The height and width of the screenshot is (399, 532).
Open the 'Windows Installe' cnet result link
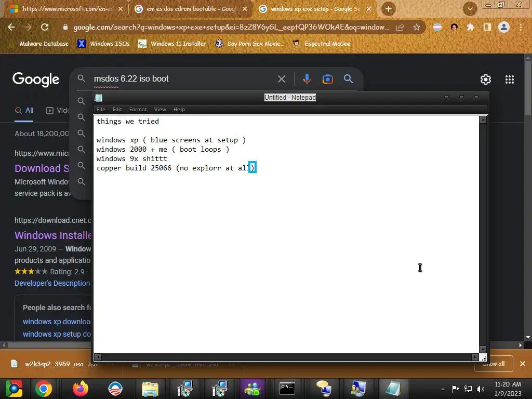(53, 235)
